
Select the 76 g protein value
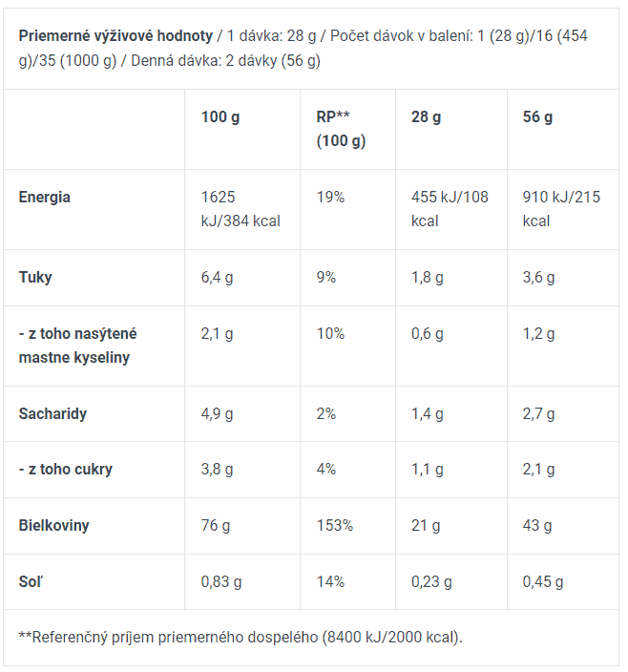point(216,525)
